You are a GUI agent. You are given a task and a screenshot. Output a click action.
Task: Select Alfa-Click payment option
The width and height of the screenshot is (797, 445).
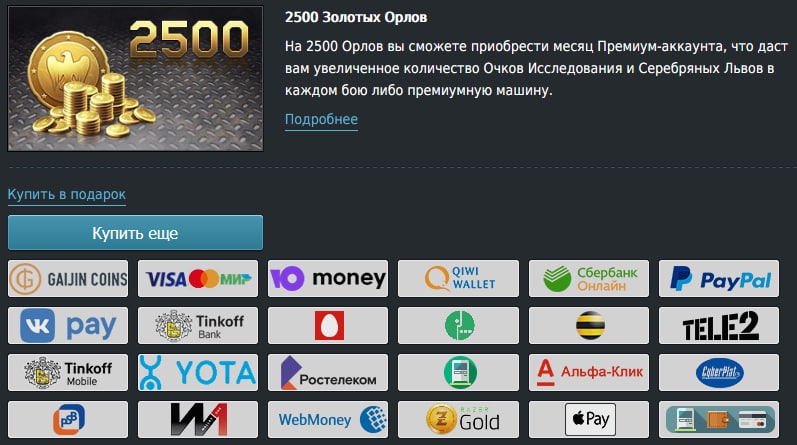(x=589, y=373)
